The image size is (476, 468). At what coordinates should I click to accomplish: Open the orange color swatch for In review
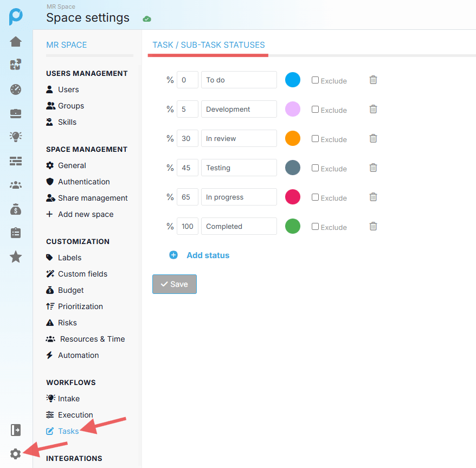[293, 138]
